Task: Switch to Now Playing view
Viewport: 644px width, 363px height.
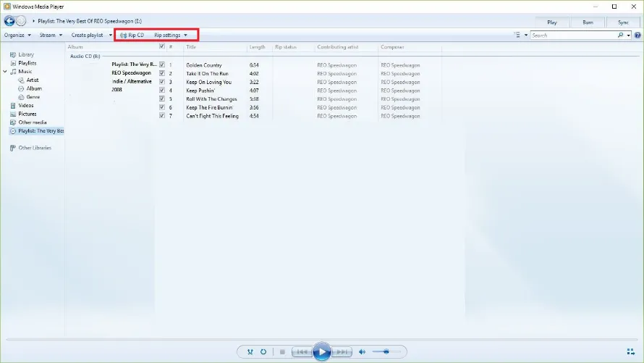Action: [x=631, y=351]
